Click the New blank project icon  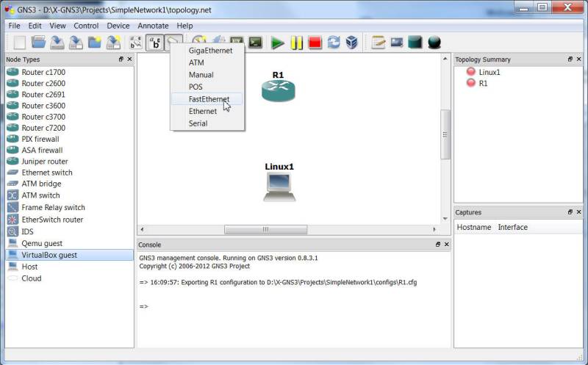click(x=20, y=43)
